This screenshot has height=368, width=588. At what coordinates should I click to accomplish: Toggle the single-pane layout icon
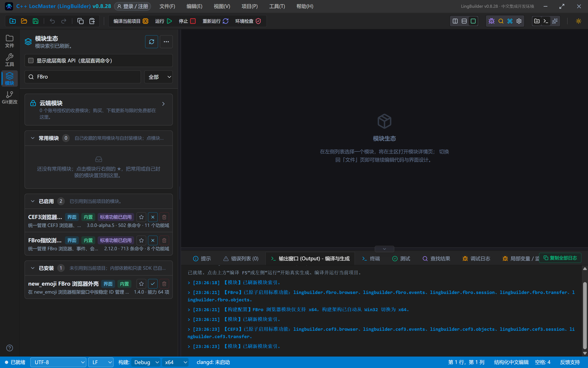point(473,21)
